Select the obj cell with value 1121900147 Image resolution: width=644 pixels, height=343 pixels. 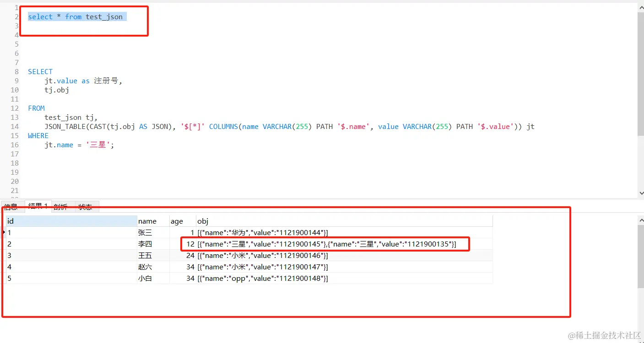coord(344,267)
